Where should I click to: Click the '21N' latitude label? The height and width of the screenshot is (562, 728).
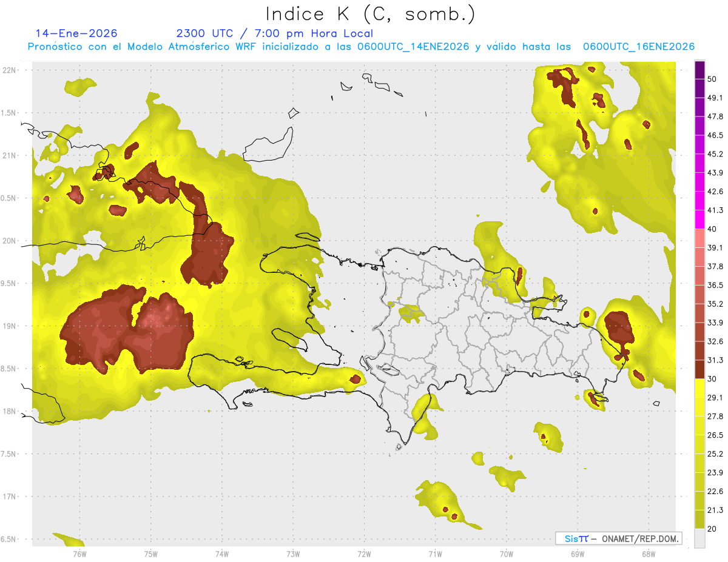[10, 155]
